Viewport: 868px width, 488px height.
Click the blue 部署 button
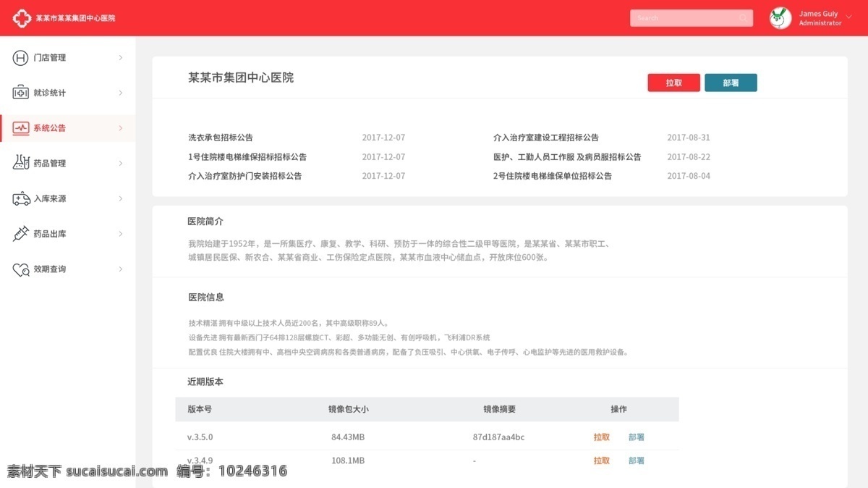tap(731, 83)
